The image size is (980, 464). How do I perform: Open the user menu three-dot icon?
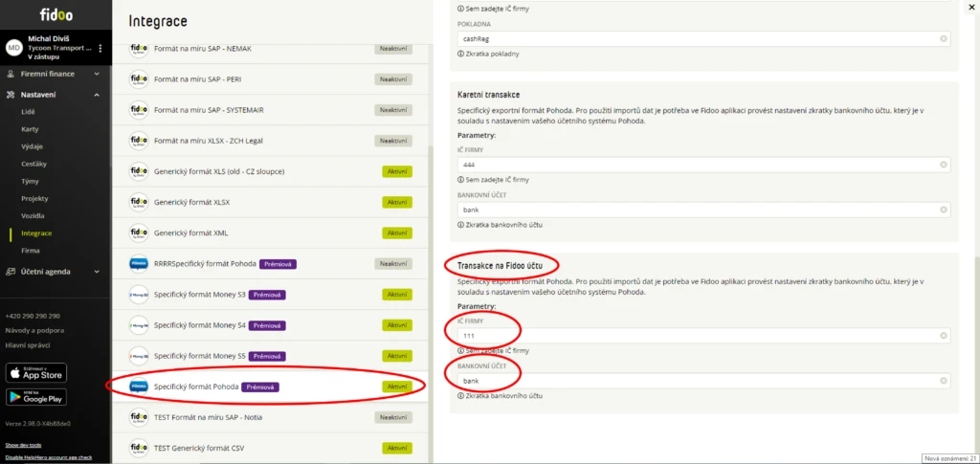[100, 48]
